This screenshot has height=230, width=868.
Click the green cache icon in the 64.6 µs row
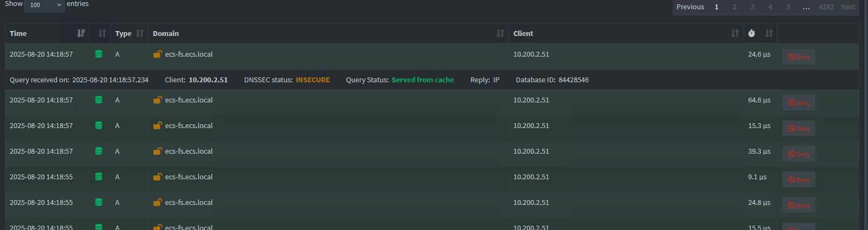point(99,100)
